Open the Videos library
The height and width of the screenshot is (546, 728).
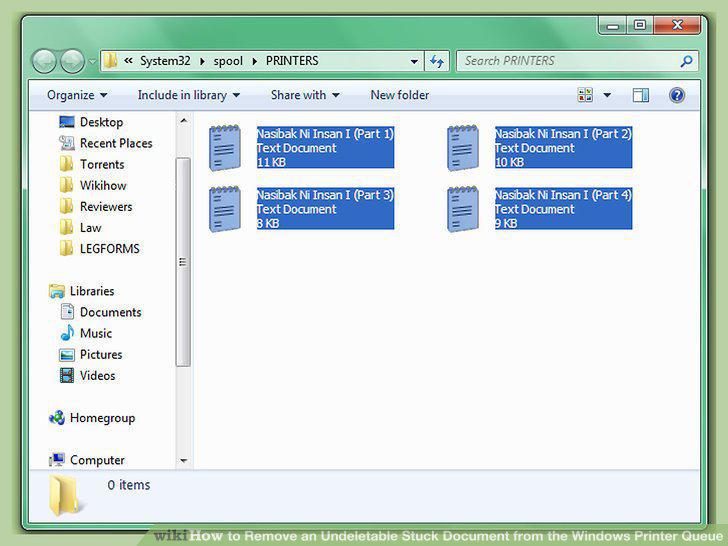(x=98, y=376)
